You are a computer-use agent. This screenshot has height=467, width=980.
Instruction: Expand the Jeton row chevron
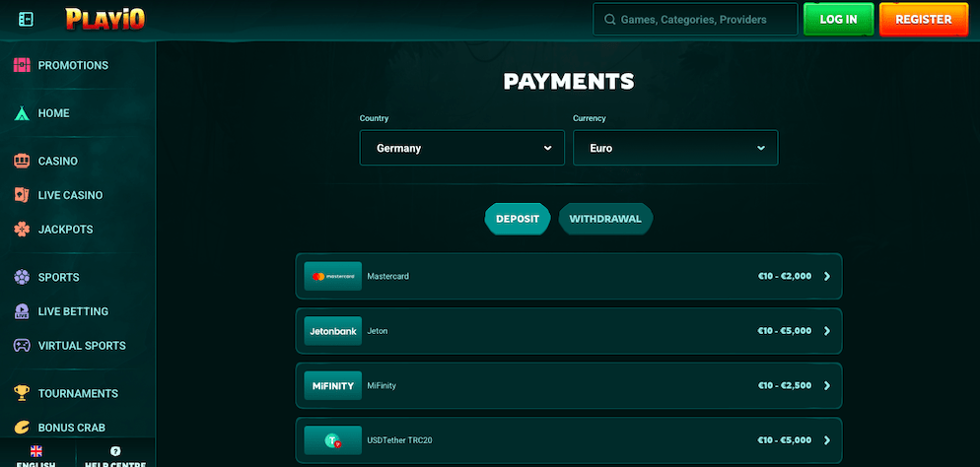point(827,331)
